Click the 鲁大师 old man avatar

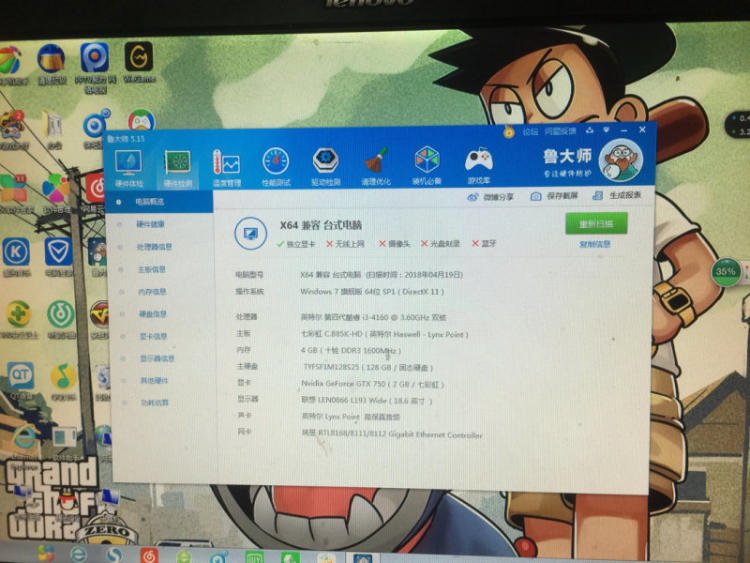tap(621, 160)
